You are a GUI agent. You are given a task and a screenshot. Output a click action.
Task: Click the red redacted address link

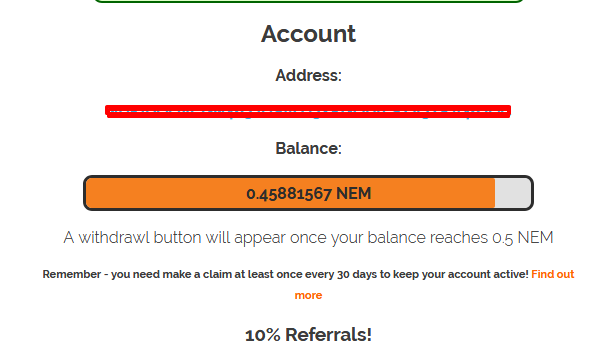pyautogui.click(x=308, y=111)
